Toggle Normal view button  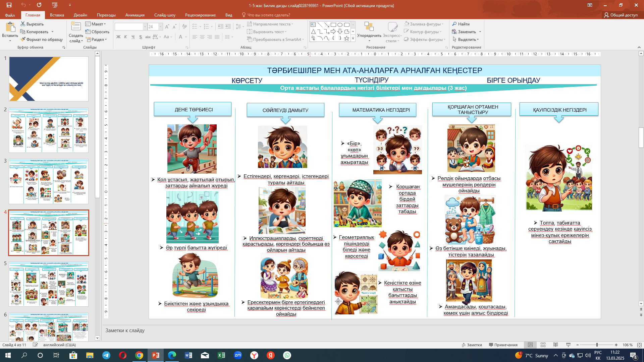(x=530, y=345)
